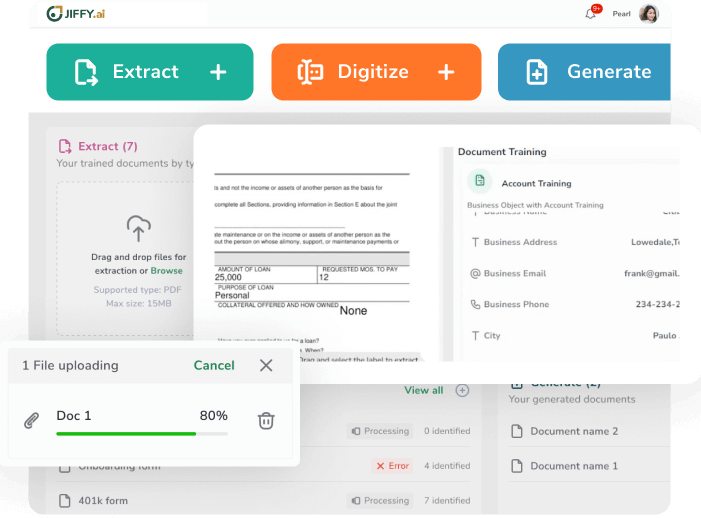
Task: Click the 401k form Processing status
Action: coord(380,501)
